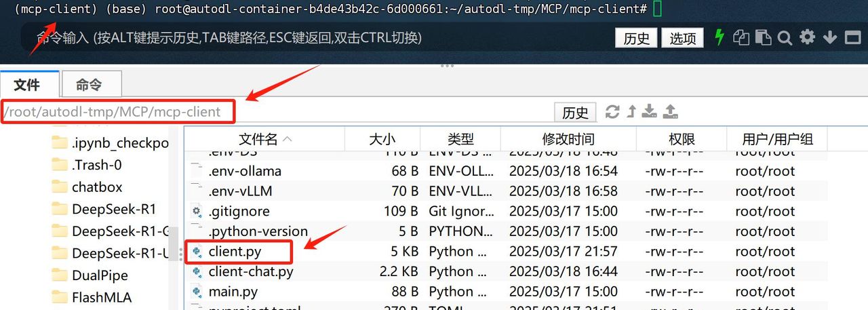Sort by the 大小 column header
The image size is (868, 310).
(382, 139)
